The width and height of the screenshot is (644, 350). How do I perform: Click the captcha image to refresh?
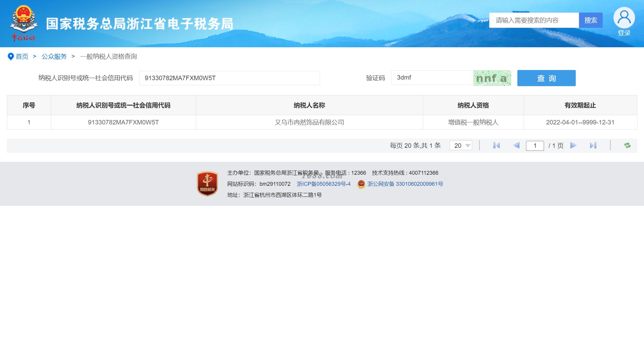tap(492, 78)
